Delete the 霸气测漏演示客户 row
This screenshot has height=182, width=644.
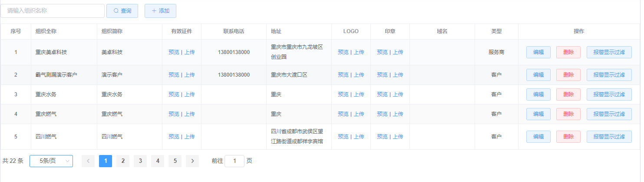click(x=568, y=75)
